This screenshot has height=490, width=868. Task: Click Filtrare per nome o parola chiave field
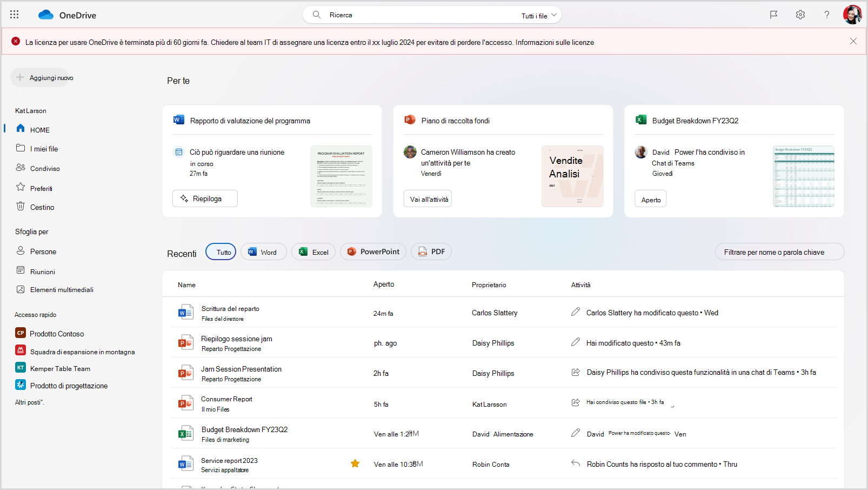pos(779,252)
